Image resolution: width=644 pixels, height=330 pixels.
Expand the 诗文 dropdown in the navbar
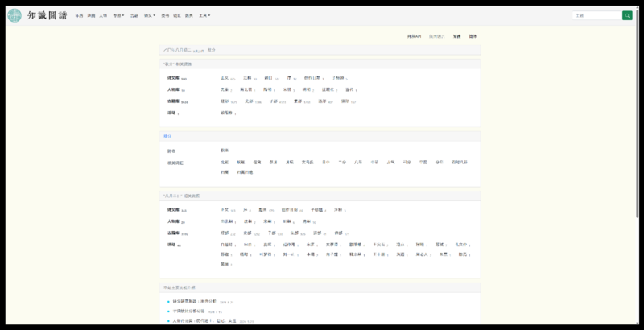[x=150, y=15]
